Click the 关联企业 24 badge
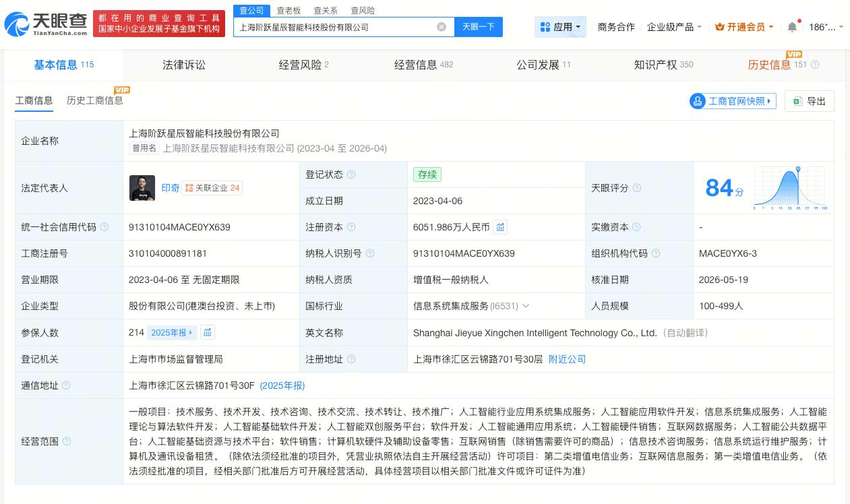Image resolution: width=850 pixels, height=504 pixels. click(x=212, y=188)
